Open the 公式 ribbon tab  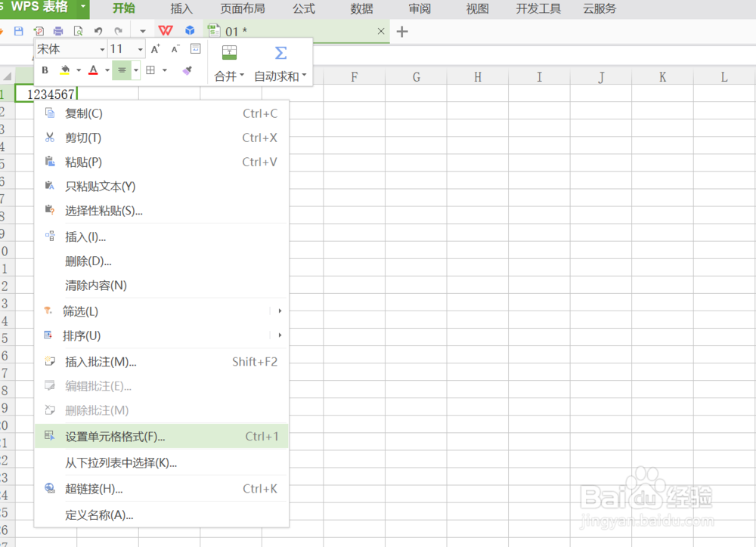(x=304, y=8)
